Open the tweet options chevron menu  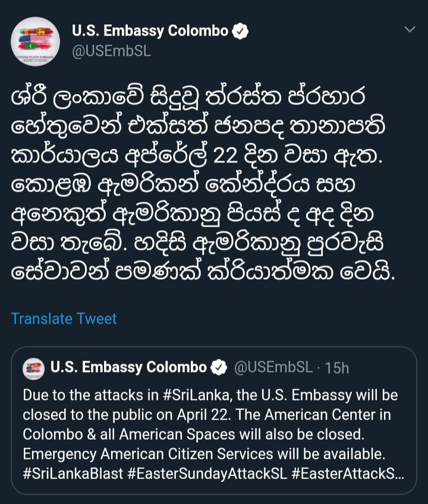point(410,29)
